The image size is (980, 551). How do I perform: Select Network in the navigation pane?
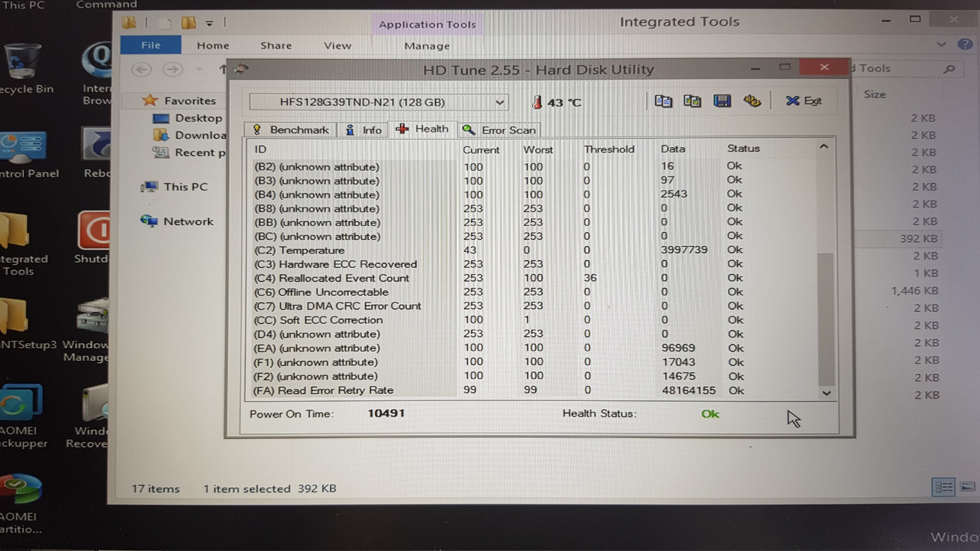176,221
